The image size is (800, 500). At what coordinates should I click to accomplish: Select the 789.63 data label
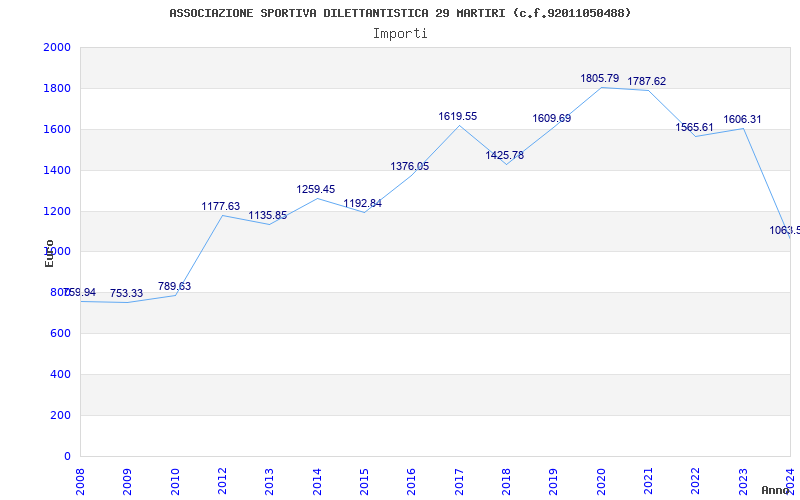[174, 286]
